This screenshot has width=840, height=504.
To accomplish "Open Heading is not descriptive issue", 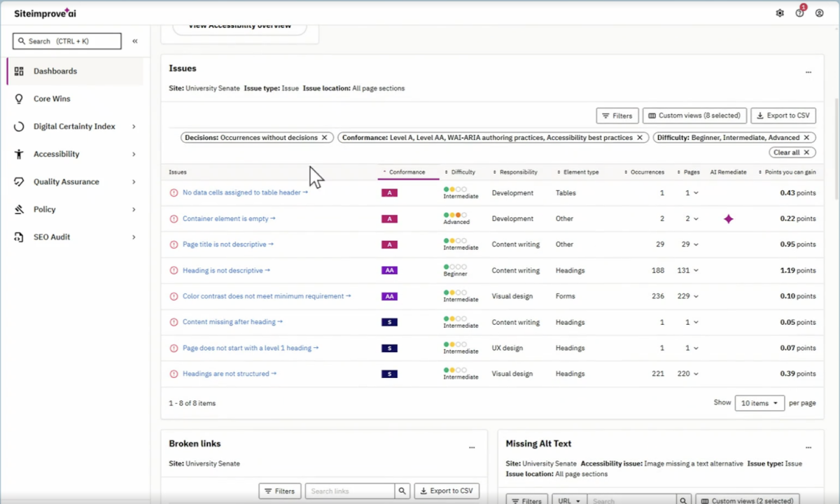I will [226, 270].
